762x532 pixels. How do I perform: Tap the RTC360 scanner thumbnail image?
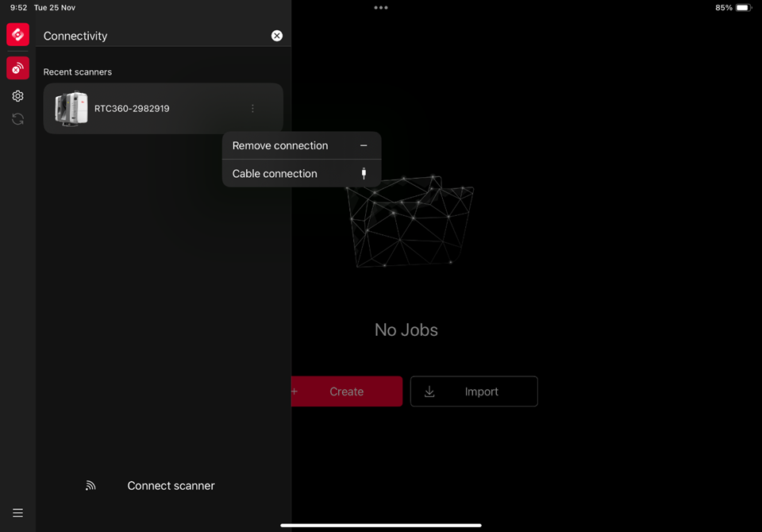(71, 109)
